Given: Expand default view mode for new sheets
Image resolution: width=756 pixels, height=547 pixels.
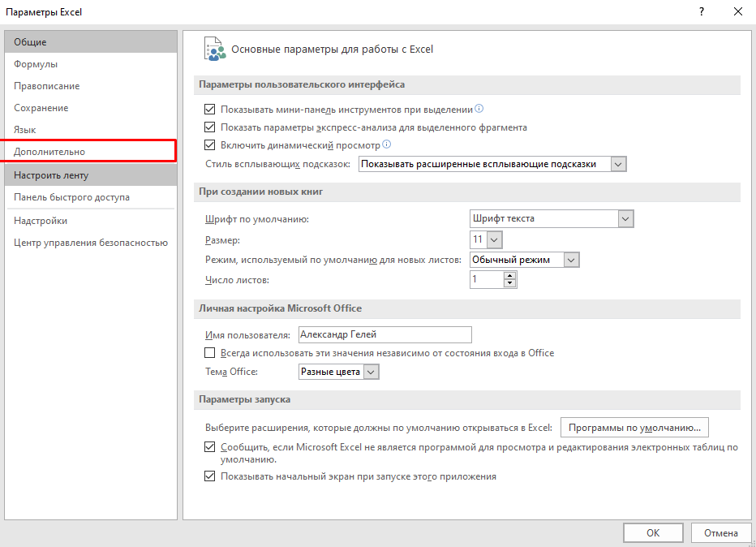Looking at the screenshot, I should (x=571, y=260).
